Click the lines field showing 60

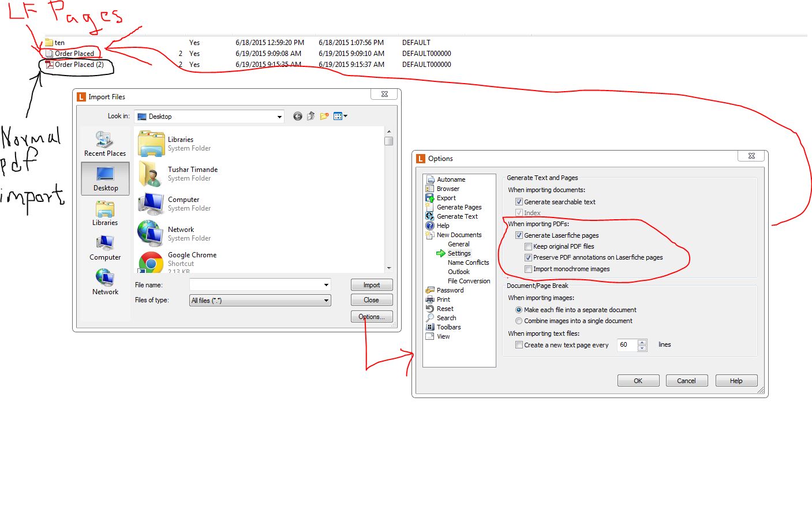[627, 345]
